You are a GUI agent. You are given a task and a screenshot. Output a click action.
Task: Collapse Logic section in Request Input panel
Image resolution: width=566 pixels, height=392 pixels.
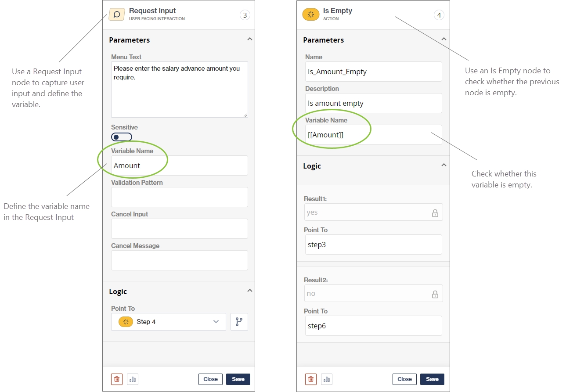(x=249, y=291)
